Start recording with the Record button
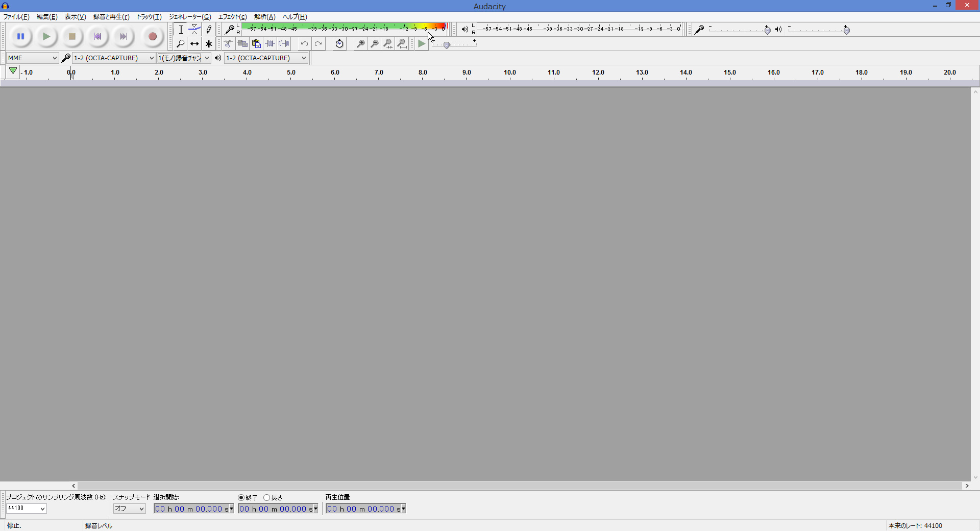The height and width of the screenshot is (531, 980). [x=152, y=37]
